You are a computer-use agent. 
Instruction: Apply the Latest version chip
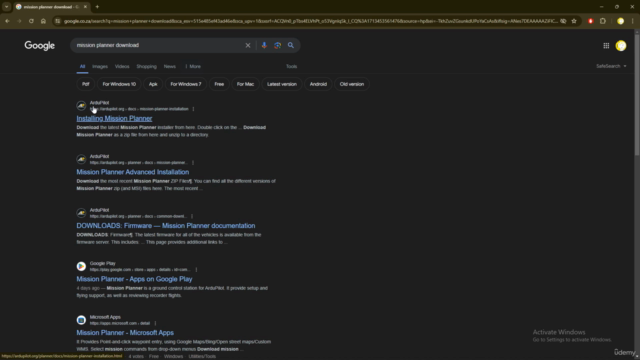(x=282, y=84)
